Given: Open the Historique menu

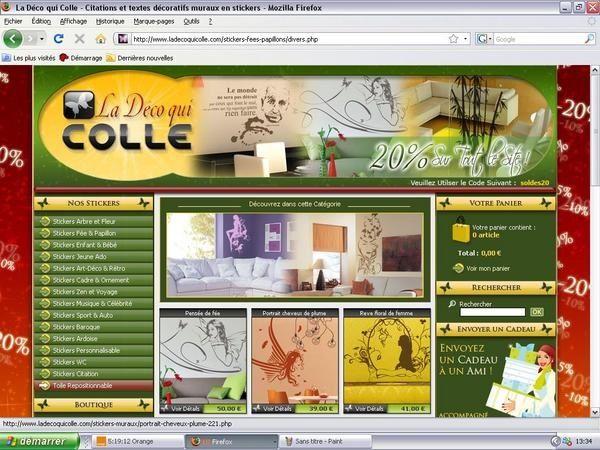Looking at the screenshot, I should (110, 21).
